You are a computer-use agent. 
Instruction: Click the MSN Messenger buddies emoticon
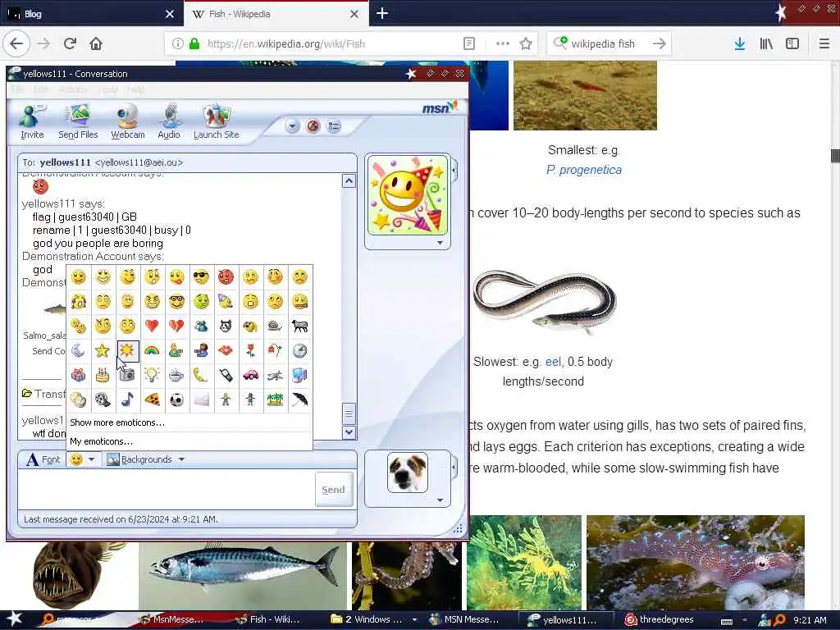(201, 325)
